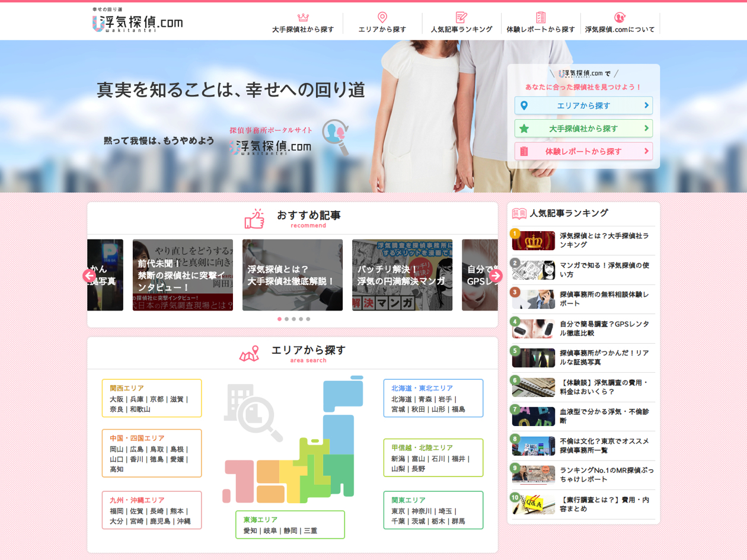Screen dimensions: 747x560
Task: Open 体験レポートから探す in top menu
Action: [541, 29]
